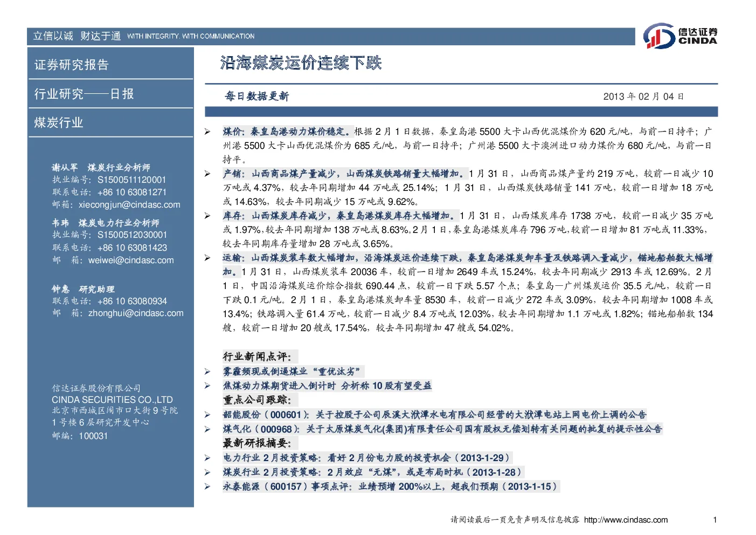Image resolution: width=756 pixels, height=535 pixels.
Task: Click sidebar label 证券研究报告
Action: pyautogui.click(x=72, y=65)
